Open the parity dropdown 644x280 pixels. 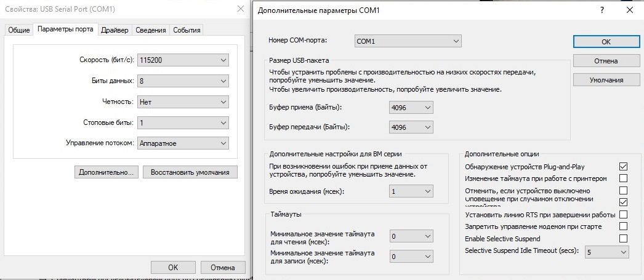(x=183, y=102)
